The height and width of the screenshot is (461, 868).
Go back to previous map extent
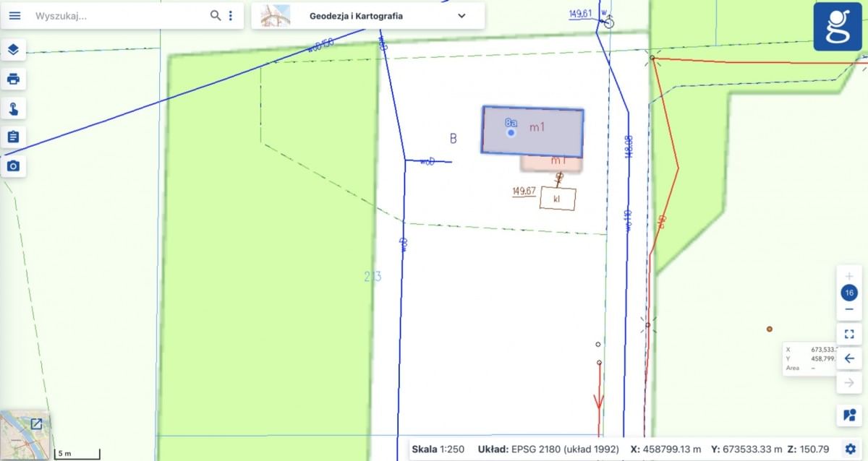pos(849,358)
